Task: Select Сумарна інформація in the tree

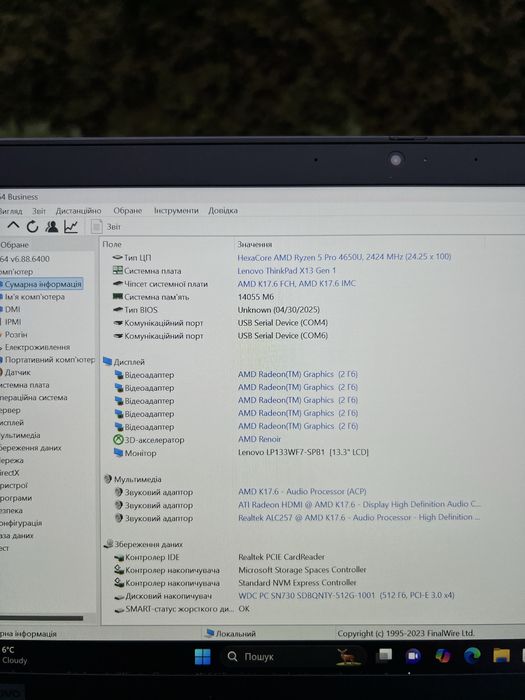Action: (x=42, y=284)
